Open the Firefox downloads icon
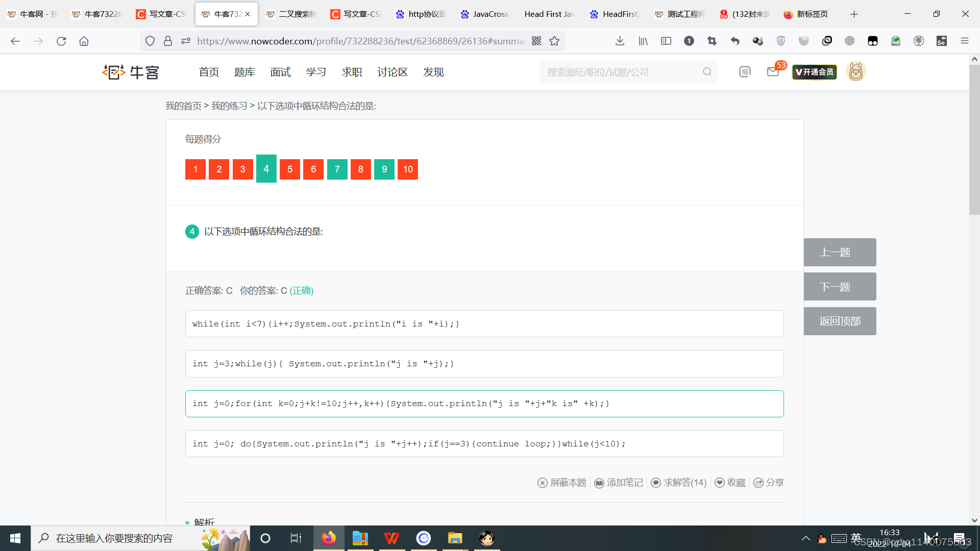The height and width of the screenshot is (551, 980). tap(620, 41)
